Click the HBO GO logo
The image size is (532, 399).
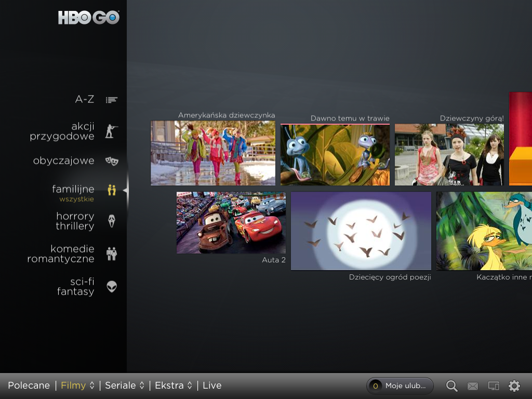[88, 18]
